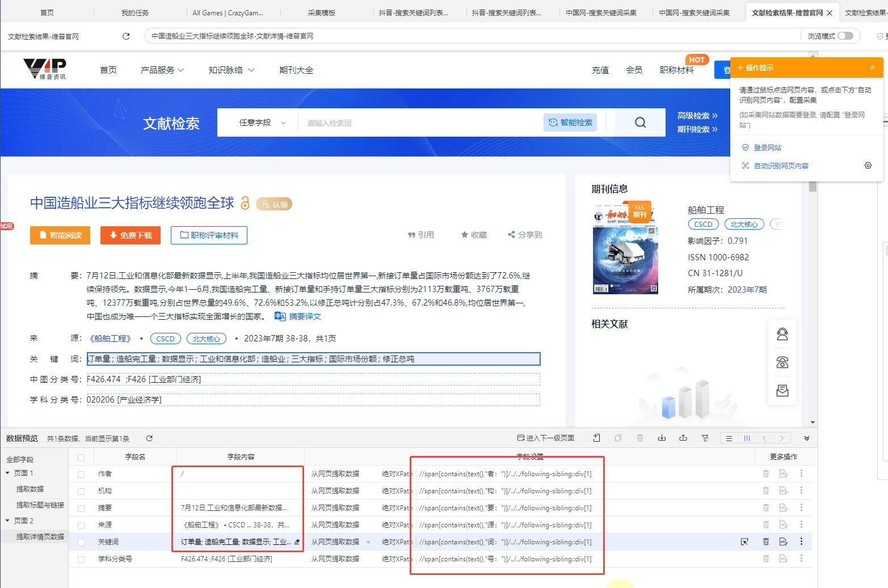Open the filter icon in preview toolbar

[x=705, y=438]
